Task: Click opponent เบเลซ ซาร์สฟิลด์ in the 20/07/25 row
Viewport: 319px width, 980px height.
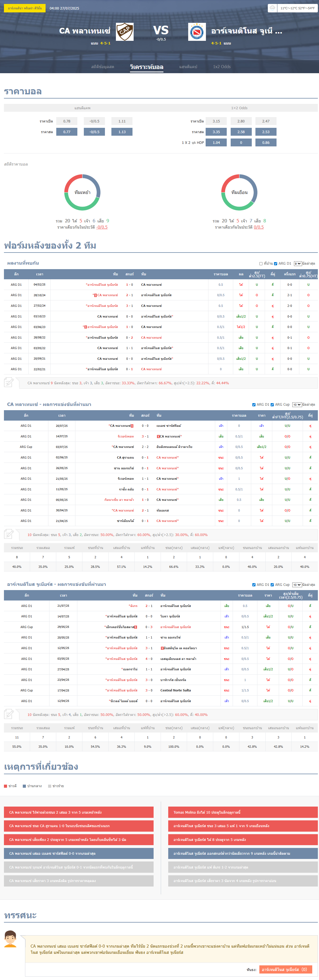Action: 169,426
